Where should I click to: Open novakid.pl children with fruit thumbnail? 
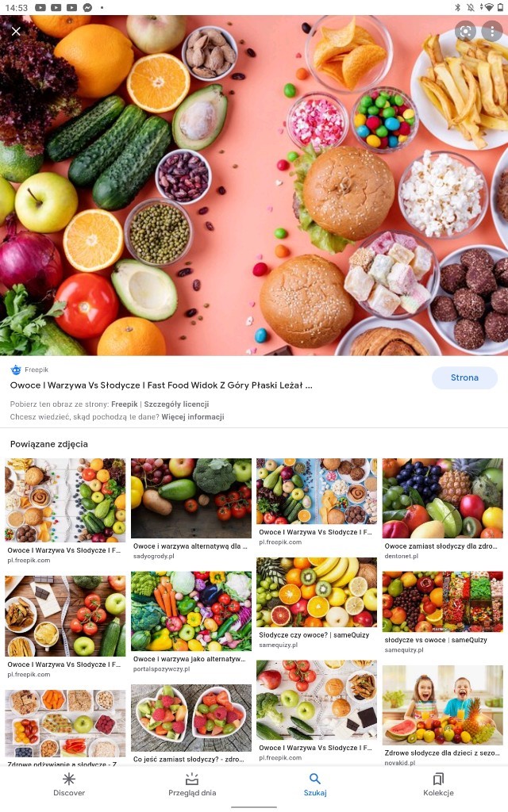coord(443,705)
